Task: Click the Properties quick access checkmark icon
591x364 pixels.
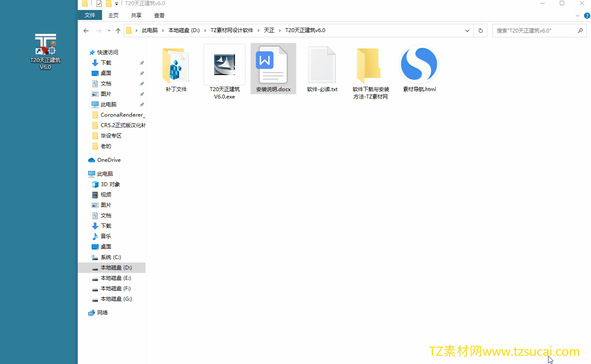Action: click(x=99, y=3)
